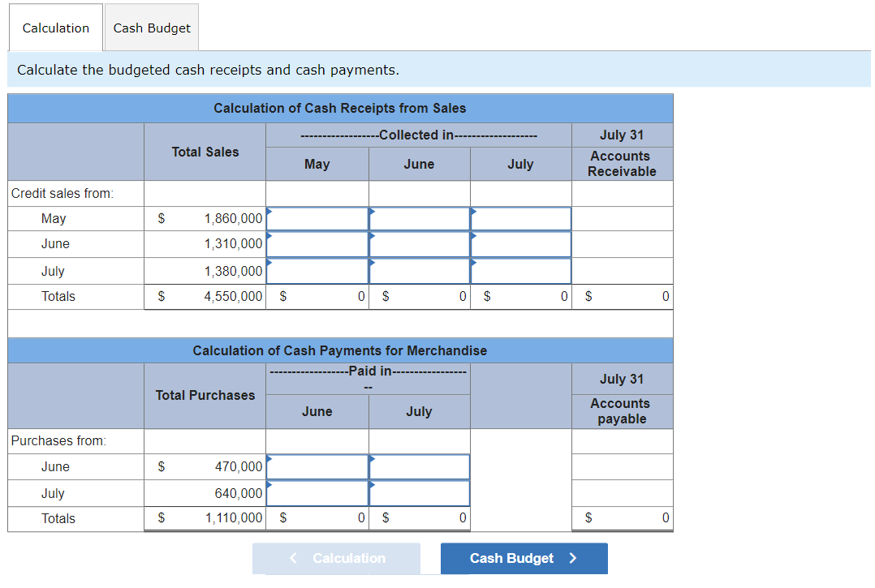Click the dollar sign in July 31 Accounts Receivable total
This screenshot has height=588, width=875.
tap(588, 296)
